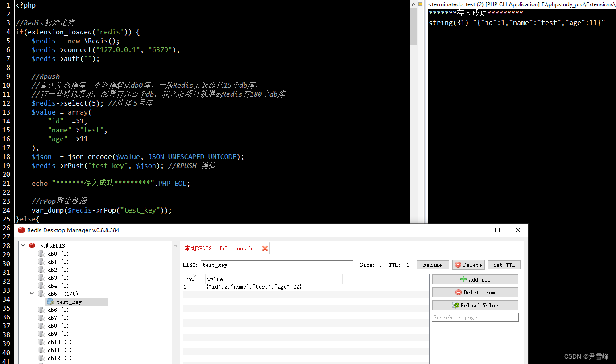The height and width of the screenshot is (364, 616).
Task: Click the db10 database icon
Action: pyautogui.click(x=41, y=342)
